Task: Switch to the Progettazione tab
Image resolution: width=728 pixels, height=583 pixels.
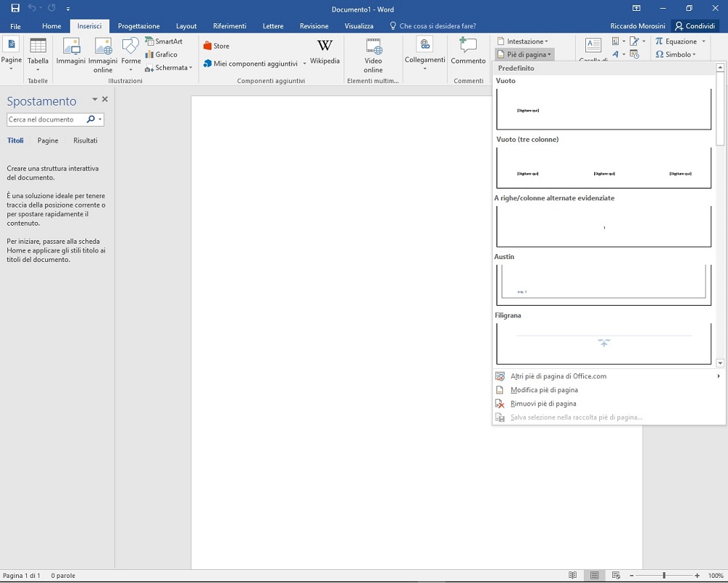Action: coord(139,26)
